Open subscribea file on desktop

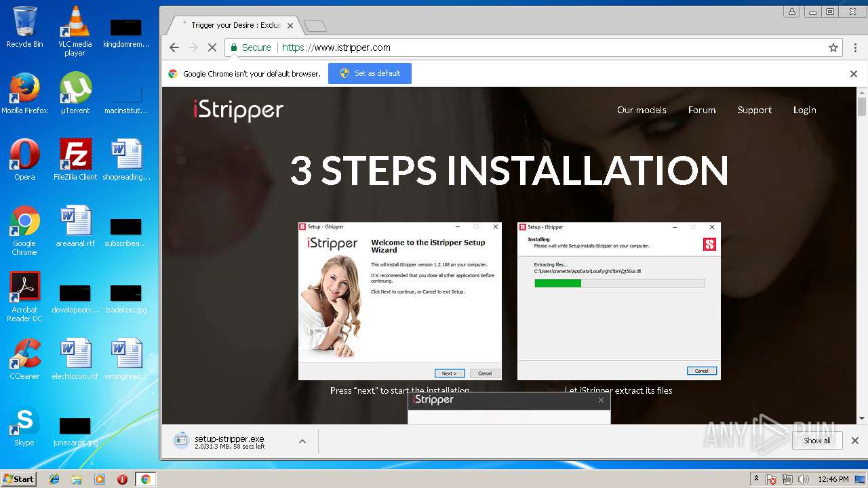coord(126,232)
